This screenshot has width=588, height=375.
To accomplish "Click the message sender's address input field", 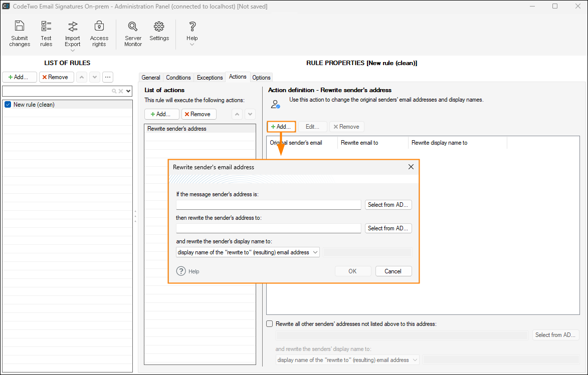I will tap(268, 205).
